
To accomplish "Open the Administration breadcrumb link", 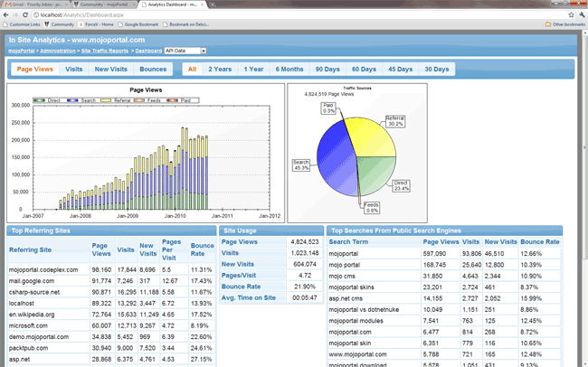I will [x=52, y=52].
